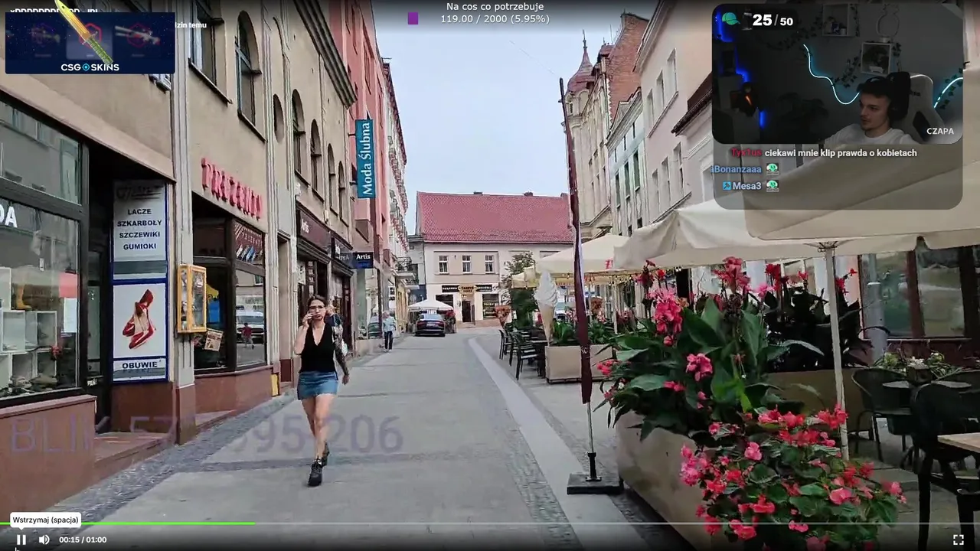This screenshot has height=551, width=980.
Task: Click the chat username Bonanzaaa
Action: (737, 169)
